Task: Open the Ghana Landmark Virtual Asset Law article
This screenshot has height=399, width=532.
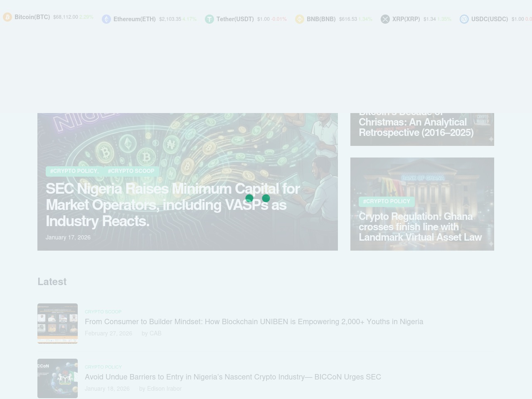Action: click(420, 227)
